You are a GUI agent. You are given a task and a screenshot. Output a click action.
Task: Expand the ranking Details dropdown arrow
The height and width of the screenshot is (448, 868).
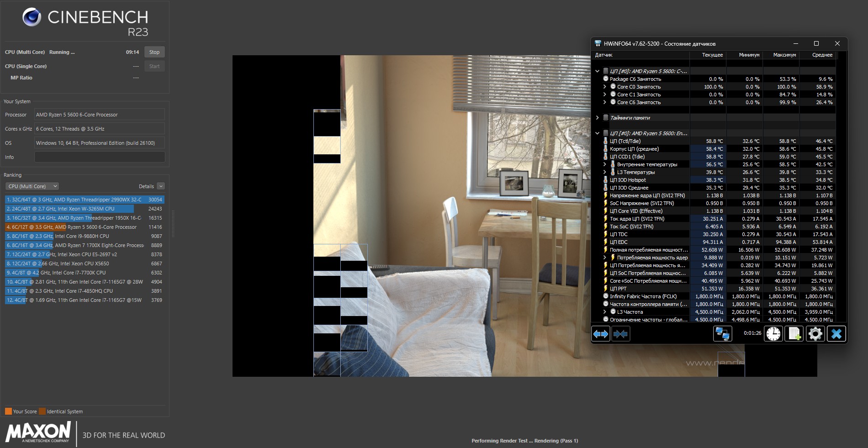click(161, 186)
